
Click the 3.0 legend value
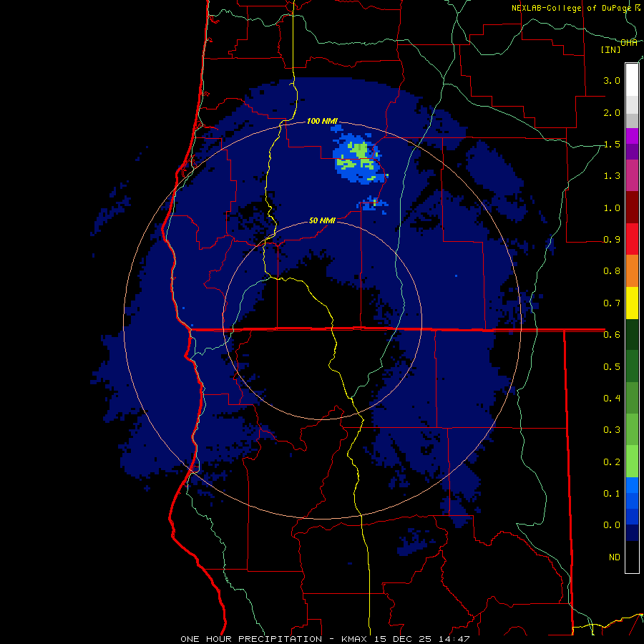tap(612, 80)
